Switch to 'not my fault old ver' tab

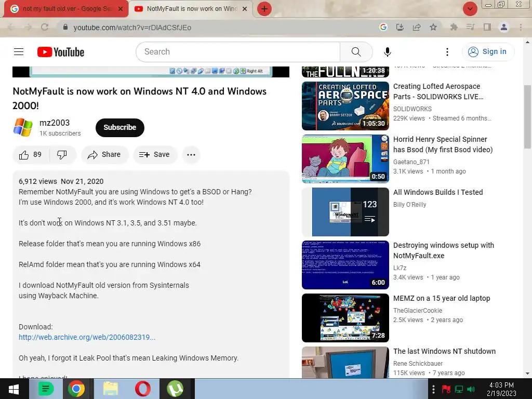click(x=66, y=9)
